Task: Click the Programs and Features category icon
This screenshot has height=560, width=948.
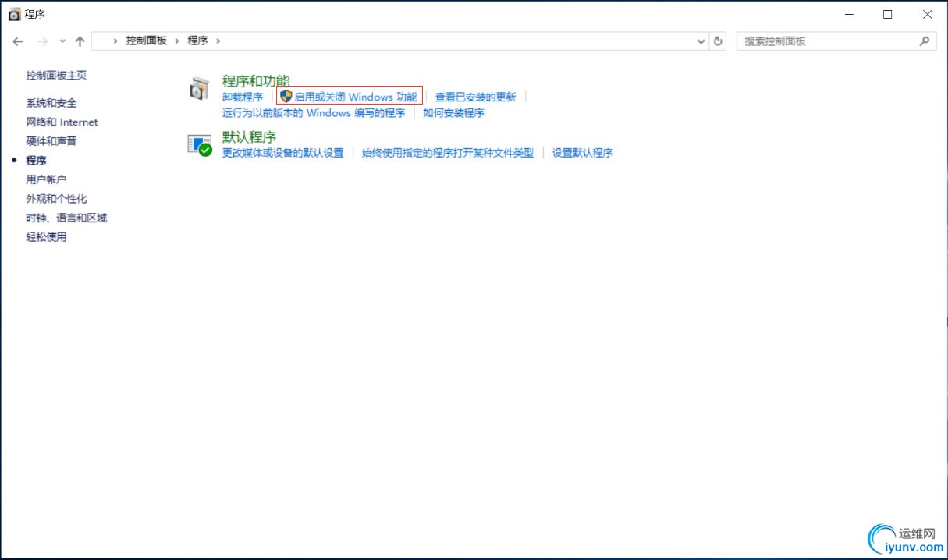Action: click(x=200, y=88)
